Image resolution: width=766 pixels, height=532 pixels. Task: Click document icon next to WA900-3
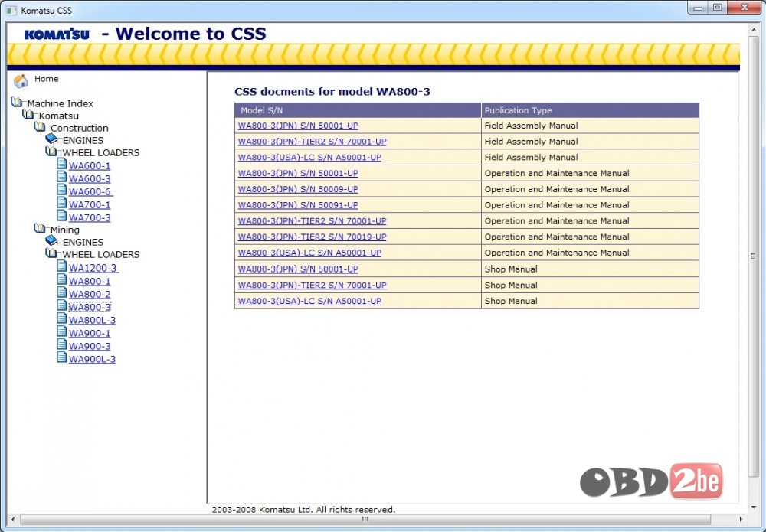tap(61, 344)
